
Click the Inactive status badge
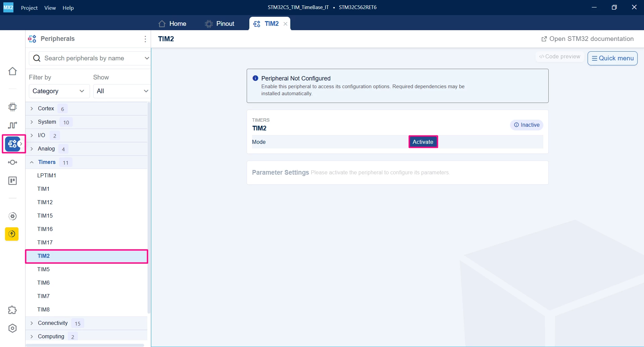pos(527,125)
